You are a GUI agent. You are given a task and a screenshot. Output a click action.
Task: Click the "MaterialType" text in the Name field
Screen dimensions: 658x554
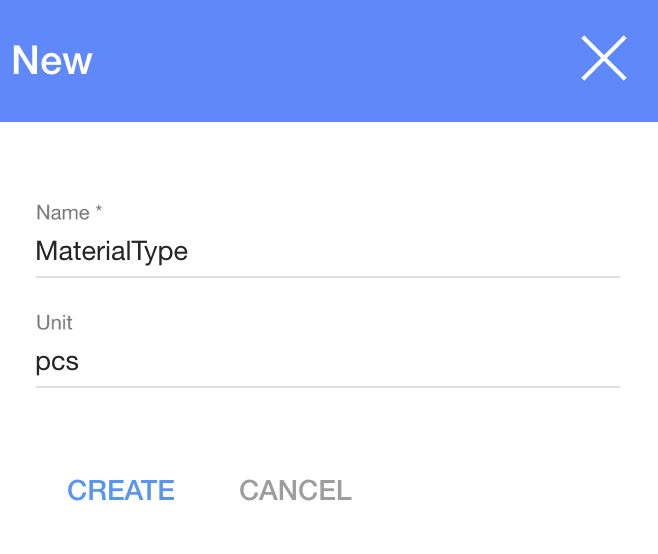pyautogui.click(x=112, y=251)
